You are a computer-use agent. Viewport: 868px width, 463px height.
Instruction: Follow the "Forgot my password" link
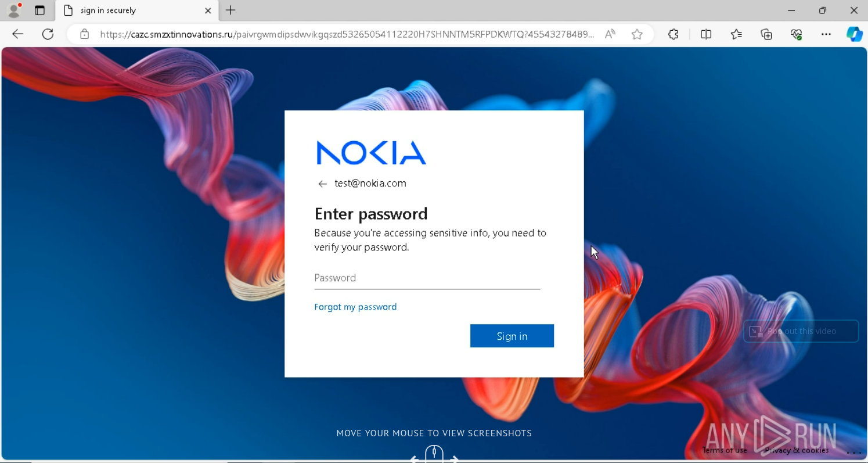[355, 307]
